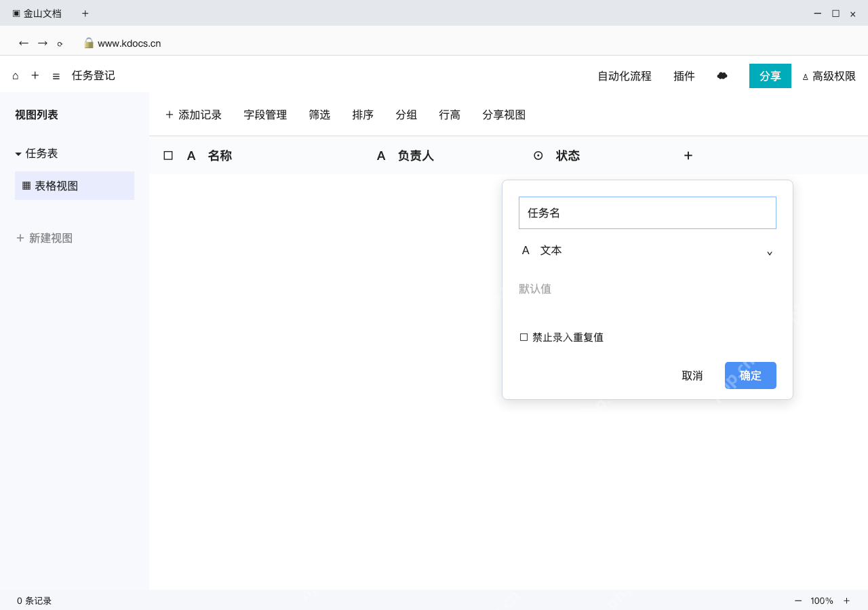The width and height of the screenshot is (868, 610).
Task: Click the 任务名 field name input
Action: point(648,213)
